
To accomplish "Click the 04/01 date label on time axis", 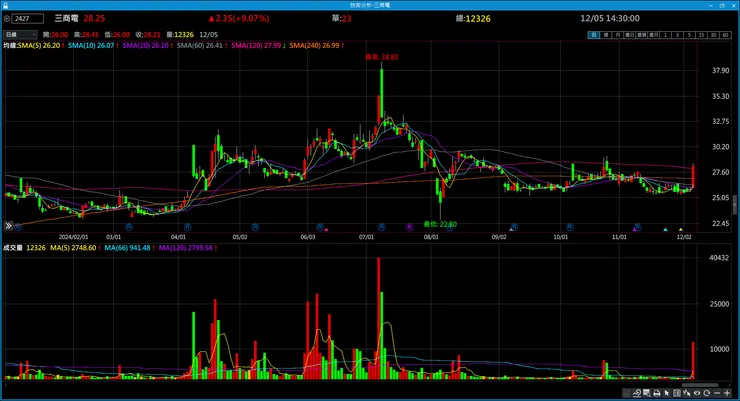I will coord(178,237).
